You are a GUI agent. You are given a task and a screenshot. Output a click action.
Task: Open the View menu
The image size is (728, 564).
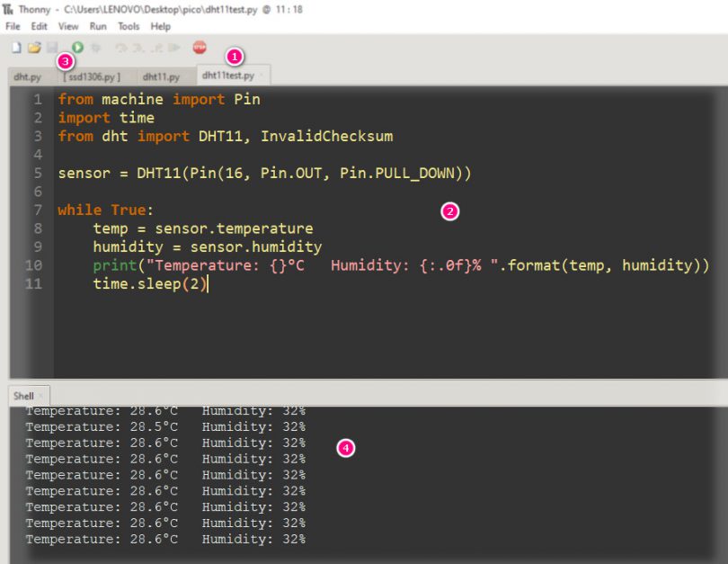(x=68, y=27)
